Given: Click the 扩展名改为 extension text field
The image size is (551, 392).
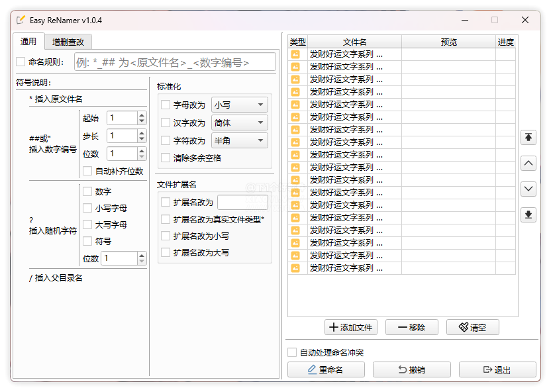Looking at the screenshot, I should 243,203.
